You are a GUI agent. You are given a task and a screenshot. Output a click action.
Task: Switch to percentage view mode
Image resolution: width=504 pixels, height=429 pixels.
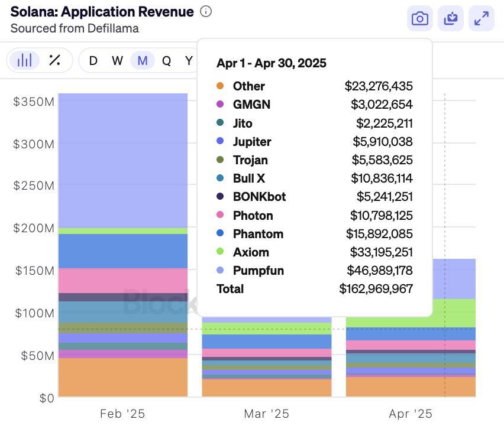[54, 60]
